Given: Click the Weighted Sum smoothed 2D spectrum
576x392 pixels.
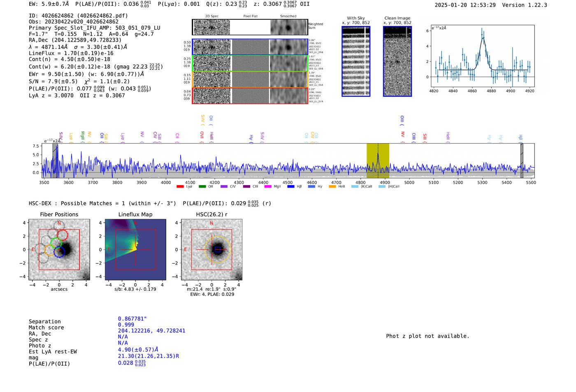Looking at the screenshot, I should coord(289,27).
